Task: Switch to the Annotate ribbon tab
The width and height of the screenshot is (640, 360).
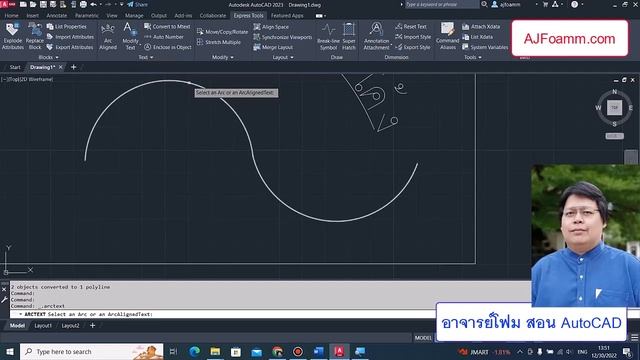Action: tap(57, 16)
